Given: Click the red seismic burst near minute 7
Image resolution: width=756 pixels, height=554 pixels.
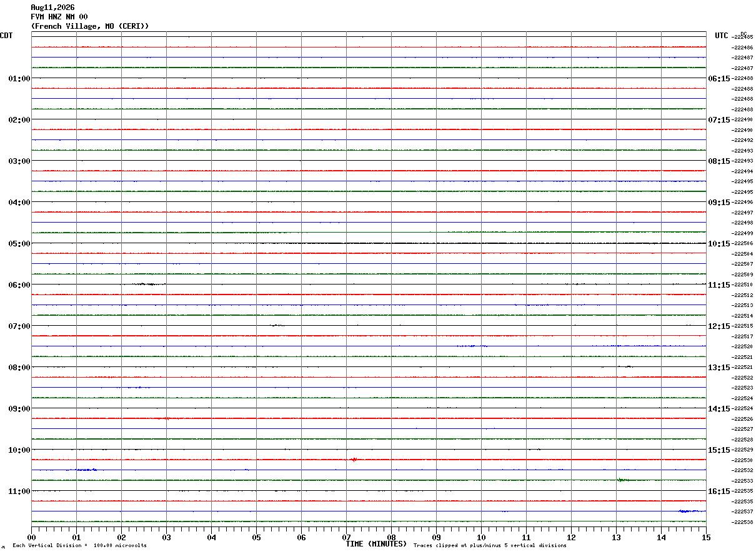Looking at the screenshot, I should pos(354,460).
